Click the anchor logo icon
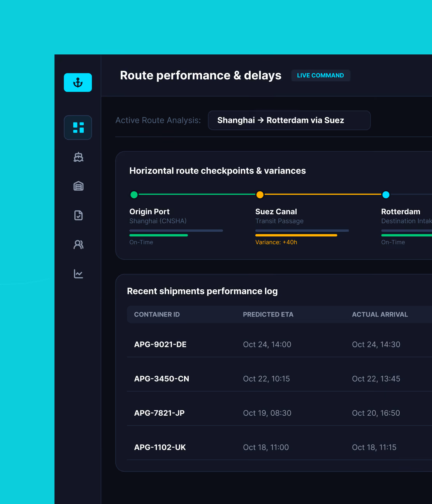The image size is (432, 504). click(x=78, y=82)
